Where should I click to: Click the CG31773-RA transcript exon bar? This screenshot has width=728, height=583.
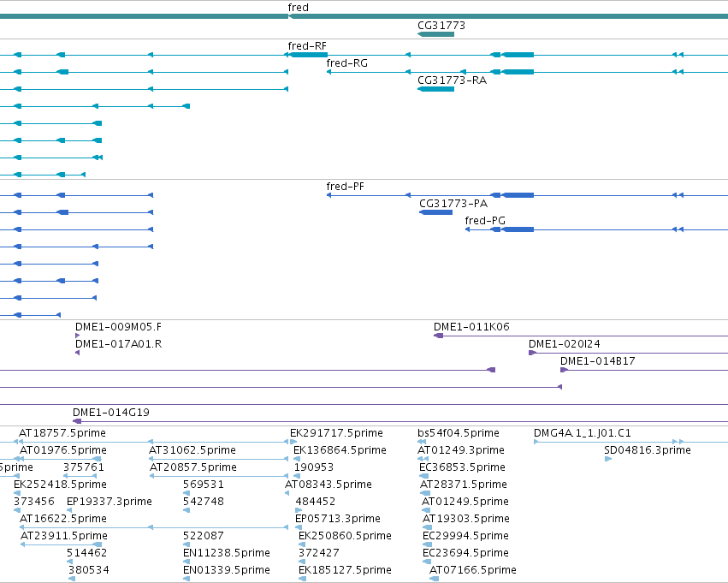pos(436,89)
